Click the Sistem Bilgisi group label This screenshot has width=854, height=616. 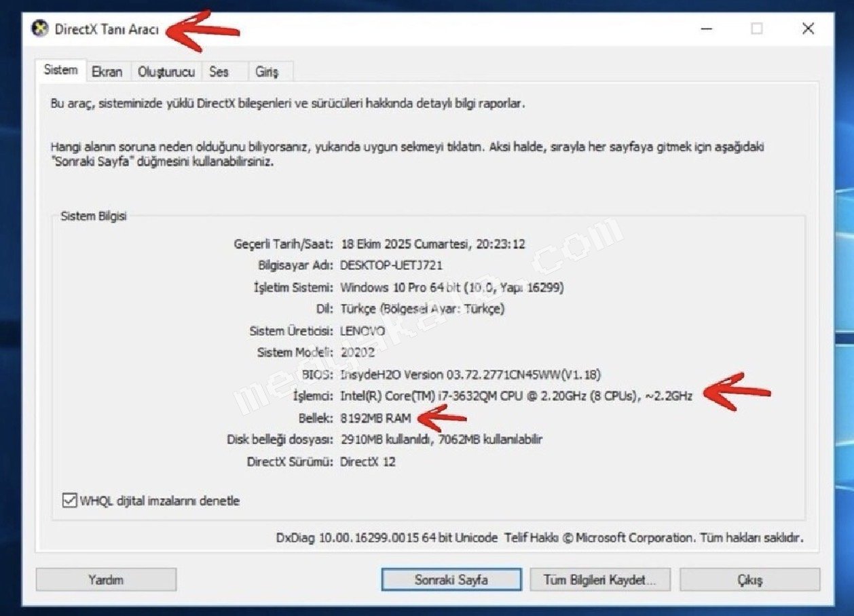(94, 216)
